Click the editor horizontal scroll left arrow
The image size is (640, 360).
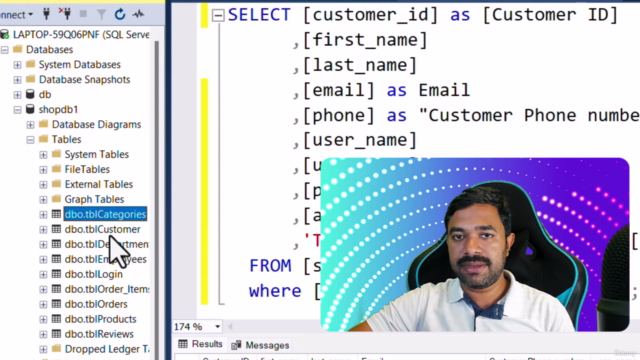[x=230, y=327]
